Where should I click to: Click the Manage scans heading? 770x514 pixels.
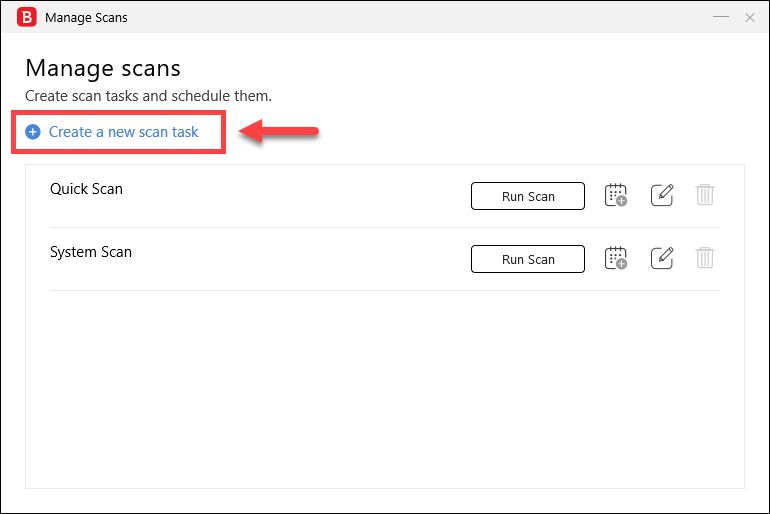(x=103, y=68)
